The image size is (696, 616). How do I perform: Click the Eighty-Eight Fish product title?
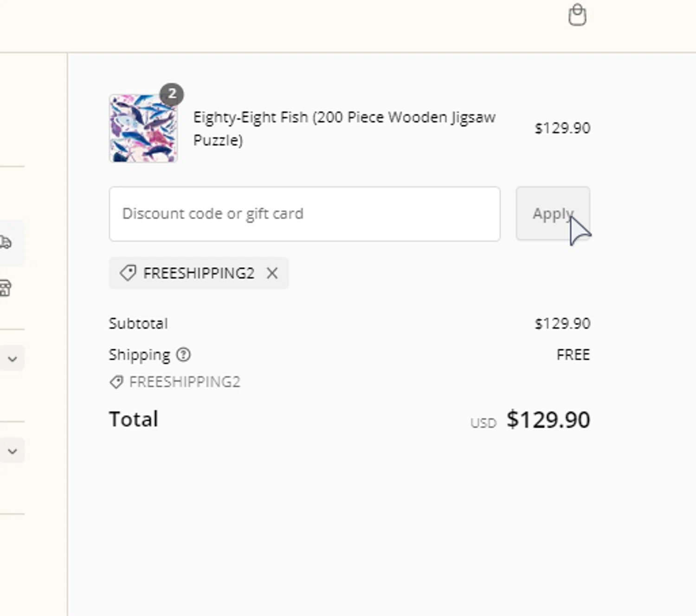pos(344,129)
